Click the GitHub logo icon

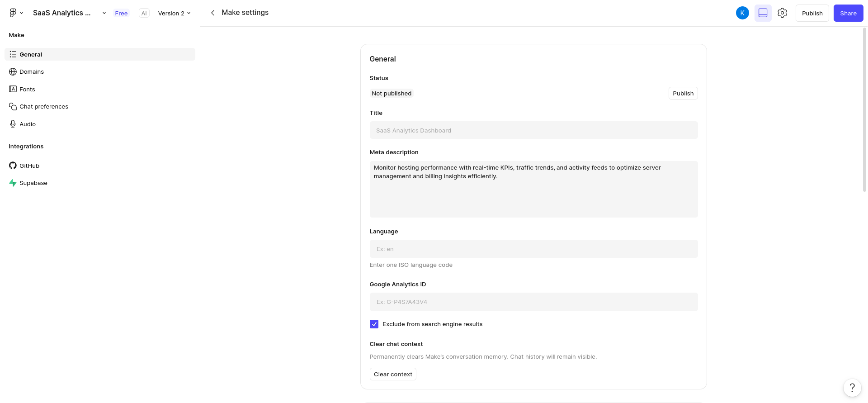(x=13, y=166)
